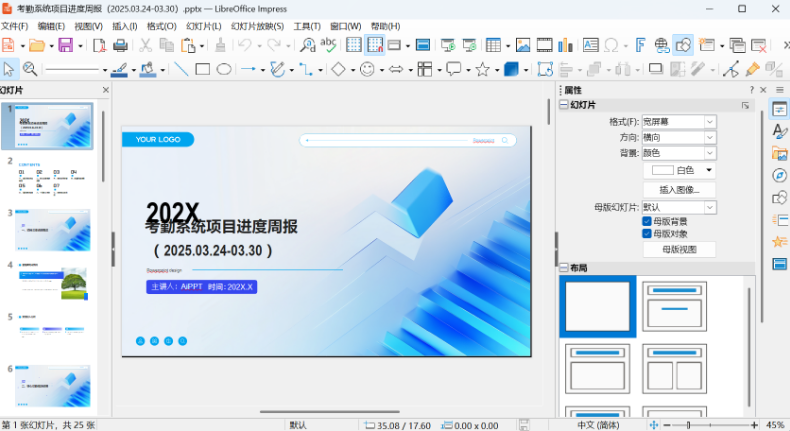Click the Smiley symbol shapes icon

(367, 69)
